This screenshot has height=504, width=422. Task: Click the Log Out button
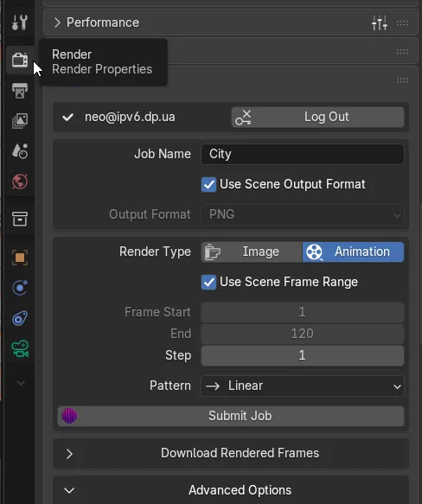[317, 117]
